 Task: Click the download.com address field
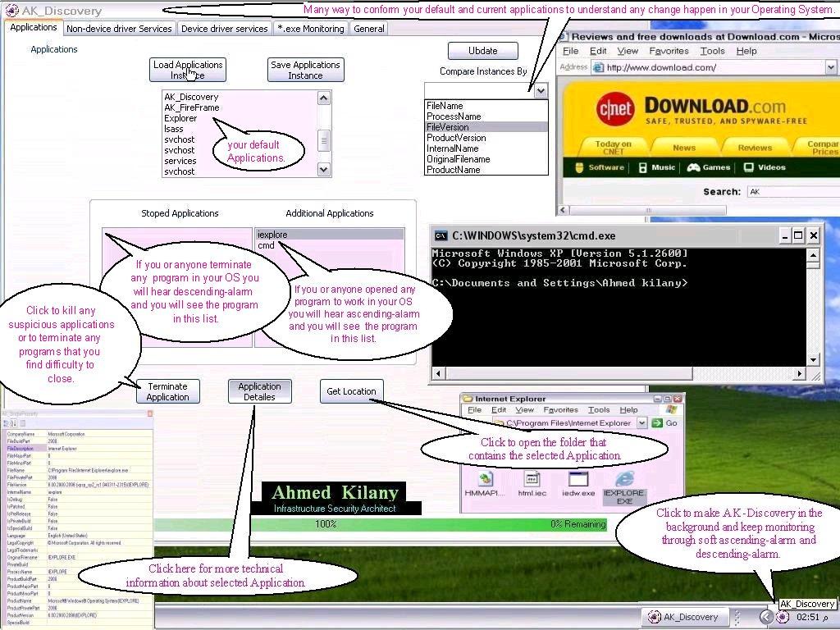[x=707, y=67]
